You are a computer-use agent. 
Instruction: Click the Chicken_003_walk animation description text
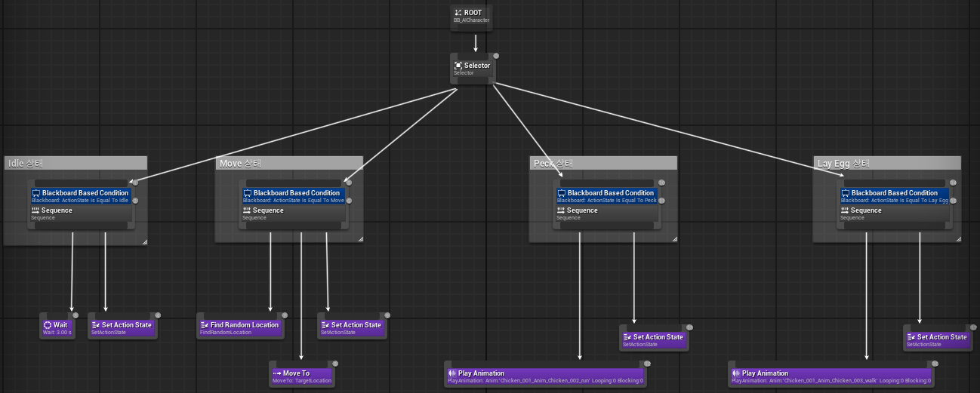tap(831, 381)
